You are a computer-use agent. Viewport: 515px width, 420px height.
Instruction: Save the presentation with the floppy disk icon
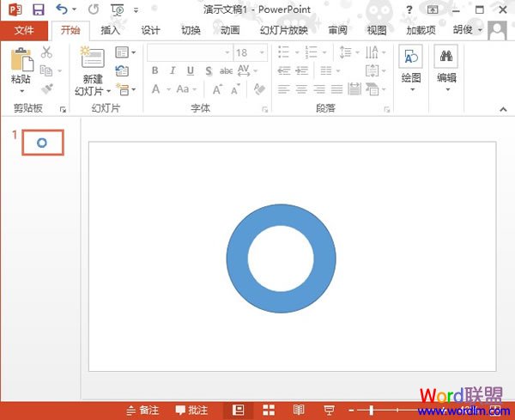pos(39,9)
